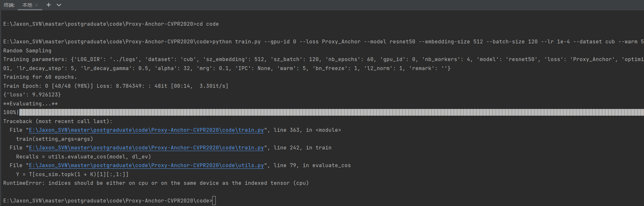
Task: Open train.py link at line 242
Action: [x=147, y=148]
